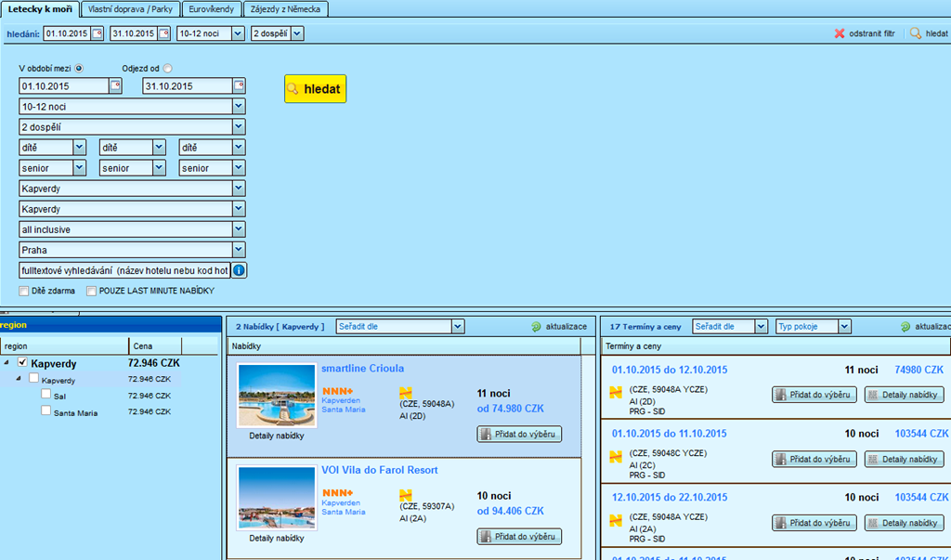Switch to 'Vlastní doprava / Parky' tab
Image resolution: width=951 pixels, height=560 pixels.
pyautogui.click(x=130, y=9)
